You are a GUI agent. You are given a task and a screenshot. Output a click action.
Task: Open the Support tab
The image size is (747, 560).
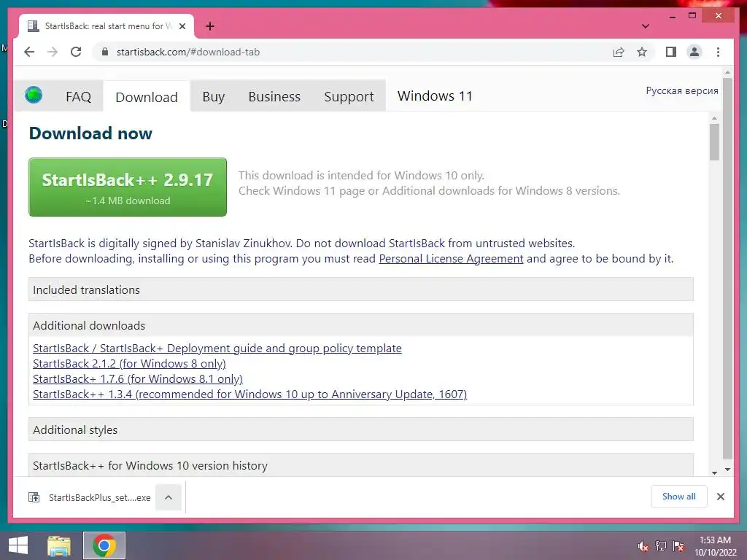(x=349, y=97)
